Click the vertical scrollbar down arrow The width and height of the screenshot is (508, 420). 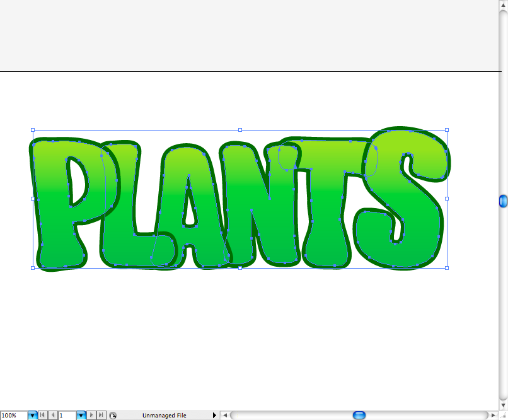tap(503, 405)
